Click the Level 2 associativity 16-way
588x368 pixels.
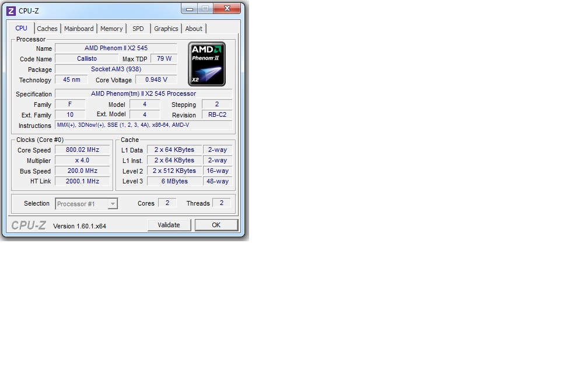pos(218,171)
